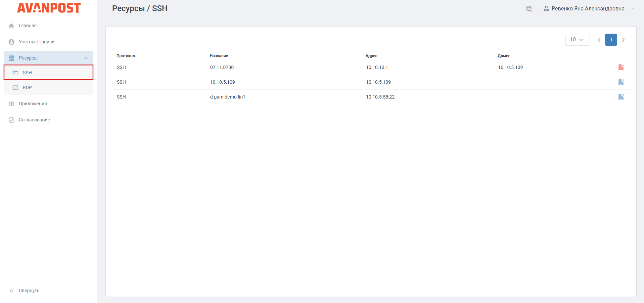Screen dimensions: 644x303
Task: Click the Название column header
Action: click(x=219, y=56)
